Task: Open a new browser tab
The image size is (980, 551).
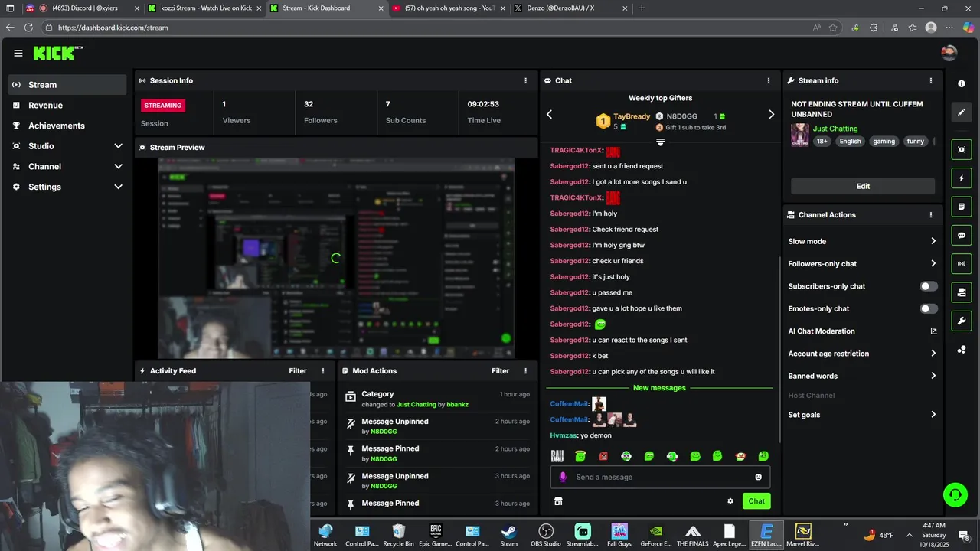Action: pos(642,8)
